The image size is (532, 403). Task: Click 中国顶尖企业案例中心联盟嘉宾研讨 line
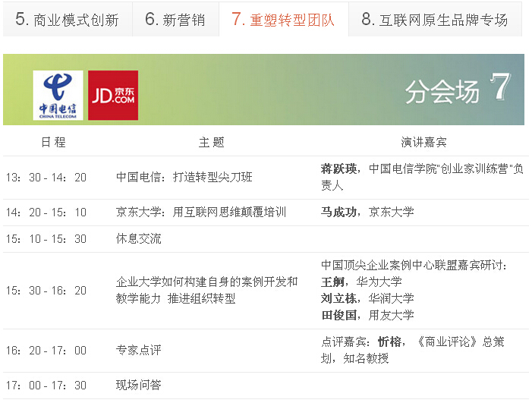414,266
